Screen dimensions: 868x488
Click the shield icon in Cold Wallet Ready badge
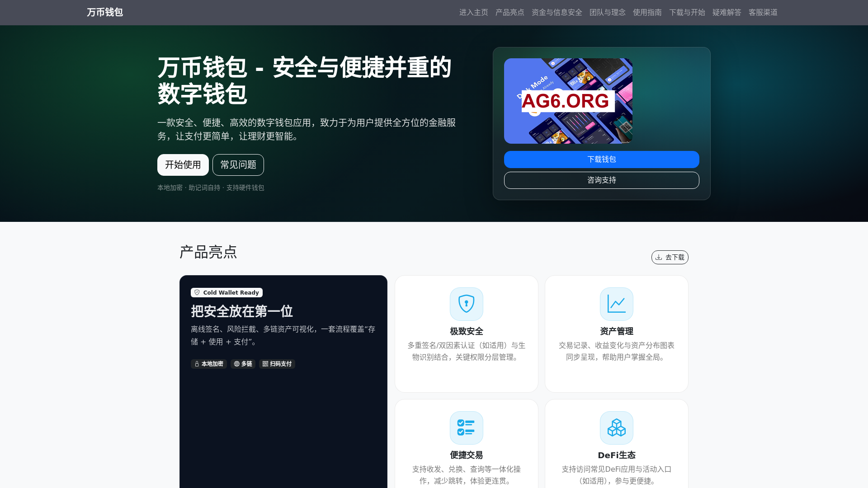point(197,292)
